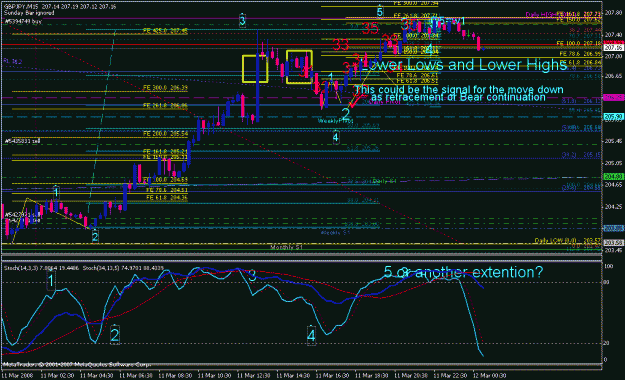
Task: Click the '11 Mar 20:30' time axis label
Action: click(411, 376)
